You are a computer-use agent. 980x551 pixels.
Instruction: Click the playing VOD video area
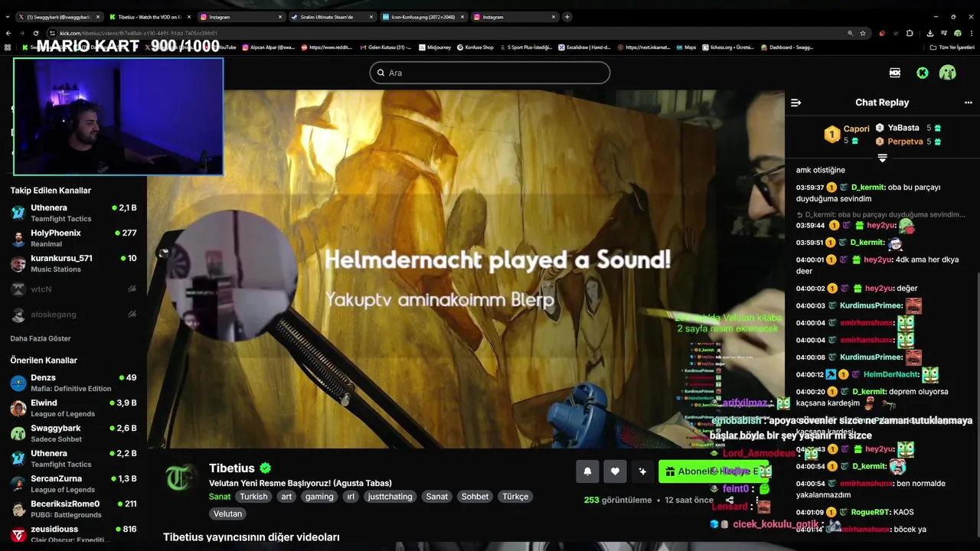(465, 268)
